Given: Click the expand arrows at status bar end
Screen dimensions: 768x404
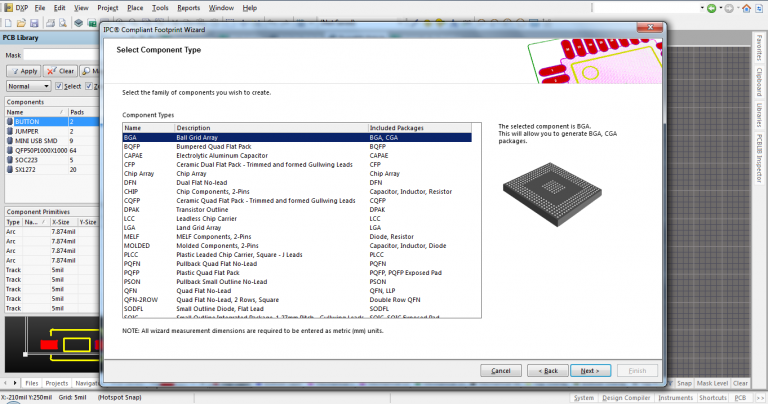Looking at the screenshot, I should 761,398.
